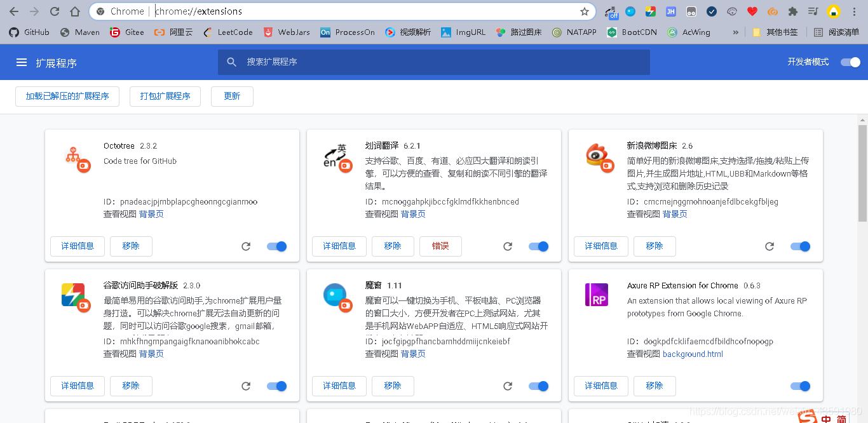The width and height of the screenshot is (868, 423).
Task: Reload the 谷歌访问助手破解版 extension
Action: [246, 386]
